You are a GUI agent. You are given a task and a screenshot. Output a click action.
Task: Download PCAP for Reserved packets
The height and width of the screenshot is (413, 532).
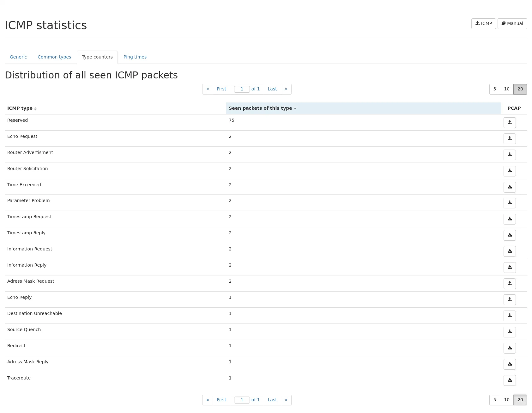(509, 123)
